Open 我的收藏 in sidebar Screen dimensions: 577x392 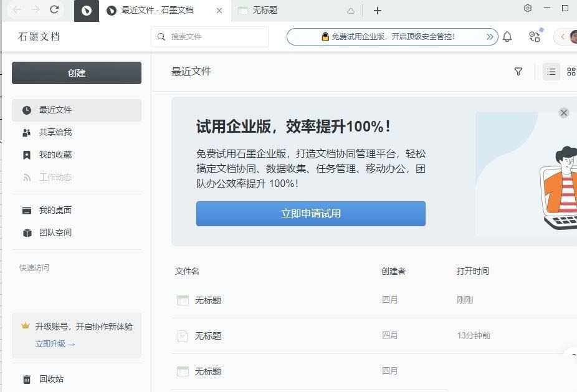tap(77, 155)
